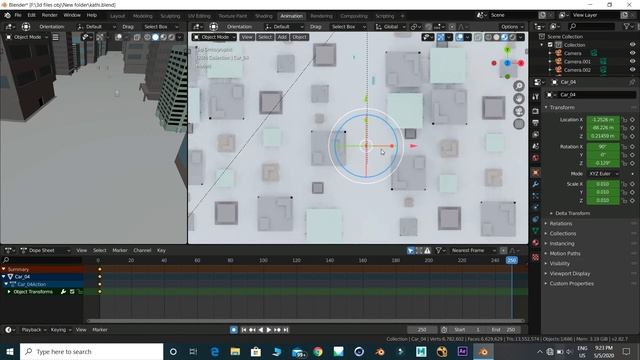Viewport: 640px width, 360px height.
Task: Click the zoom magnifier icon in the right viewport
Action: coord(519,86)
